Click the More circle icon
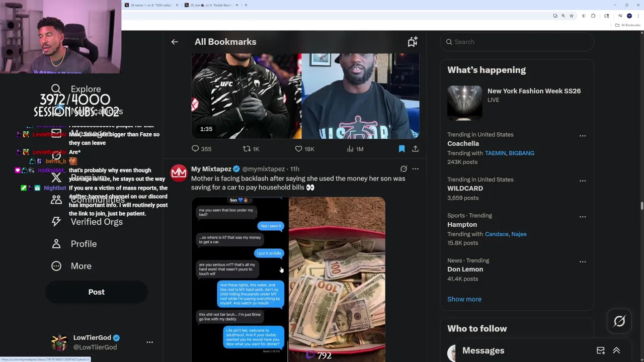 tap(56, 266)
